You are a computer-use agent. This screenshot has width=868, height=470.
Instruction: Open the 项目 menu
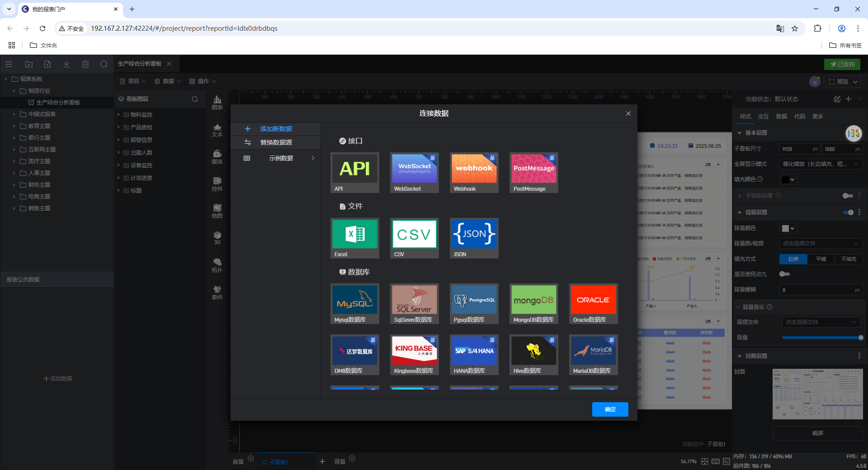133,81
